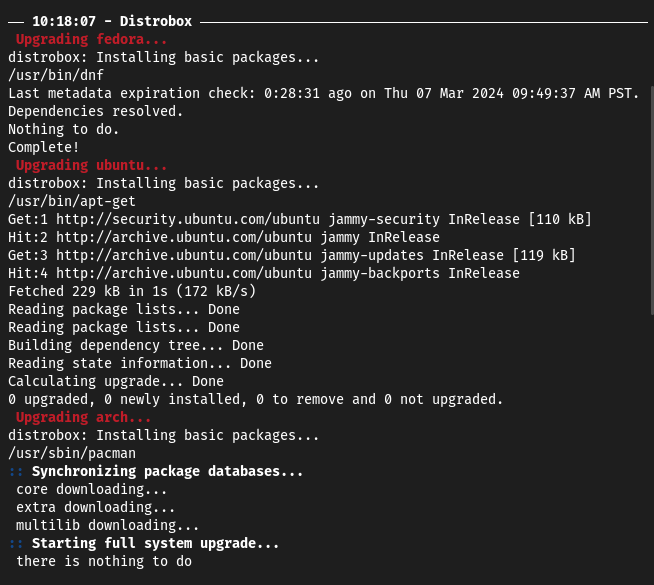Click the "10:18:07 - Distrobox" header title

112,21
